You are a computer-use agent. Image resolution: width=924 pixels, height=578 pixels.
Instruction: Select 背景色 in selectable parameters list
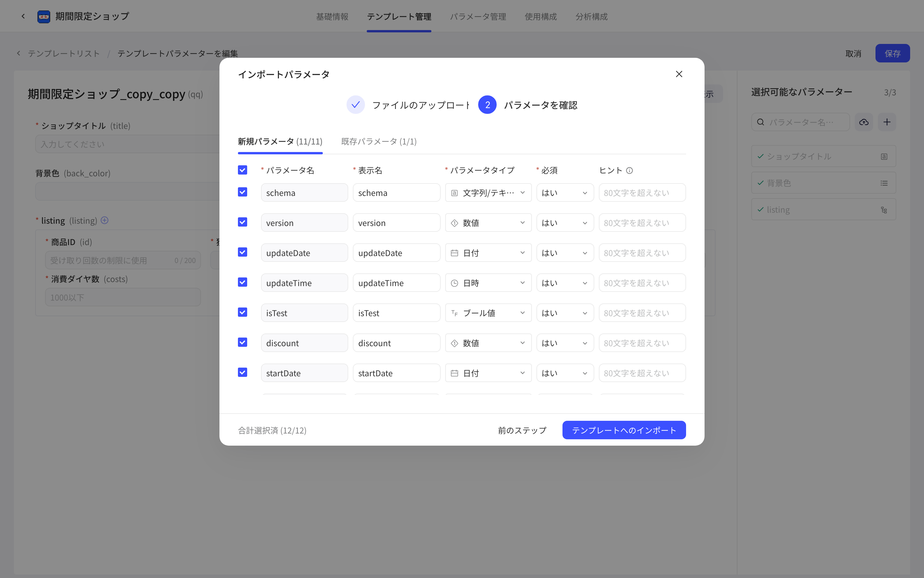coord(824,183)
